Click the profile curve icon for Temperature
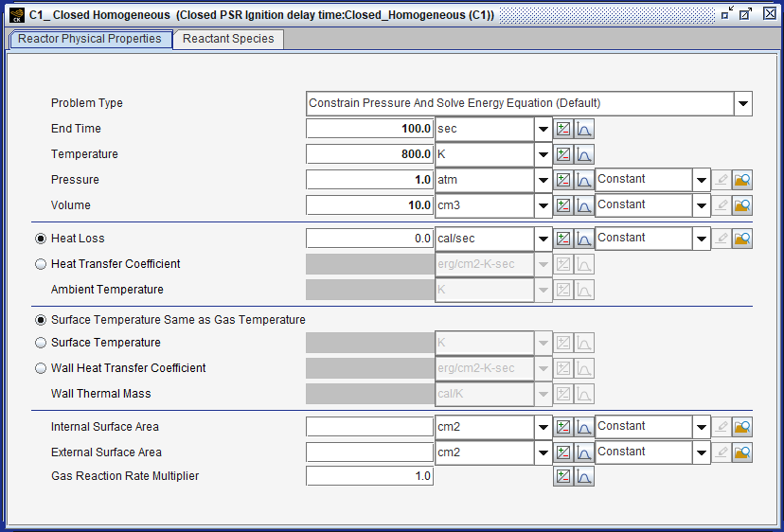 point(584,154)
